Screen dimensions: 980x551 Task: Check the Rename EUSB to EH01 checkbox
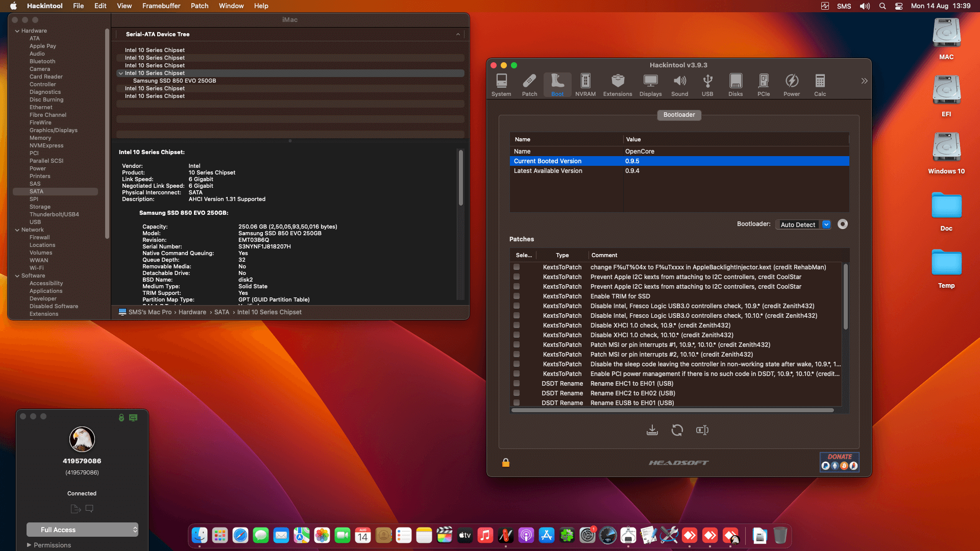517,403
